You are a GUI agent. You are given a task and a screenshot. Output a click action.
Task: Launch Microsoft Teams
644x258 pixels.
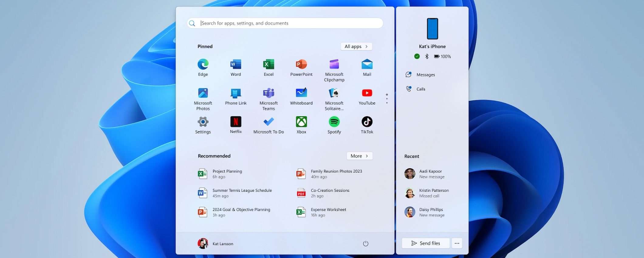point(269,99)
